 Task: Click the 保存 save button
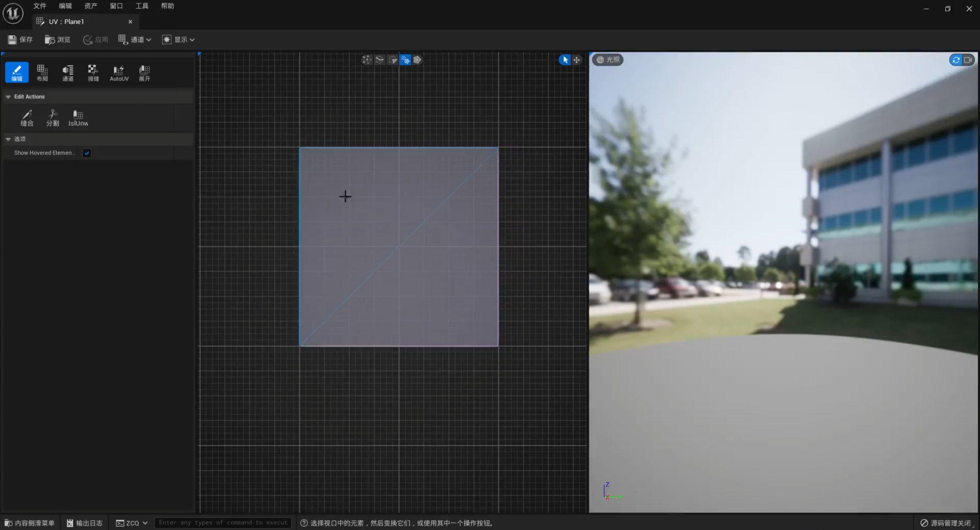click(20, 40)
